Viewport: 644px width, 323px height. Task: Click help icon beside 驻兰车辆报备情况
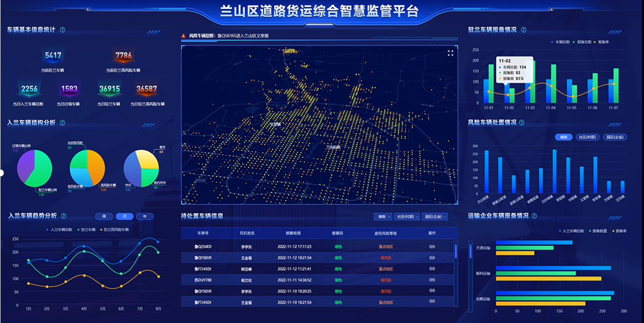pos(523,30)
